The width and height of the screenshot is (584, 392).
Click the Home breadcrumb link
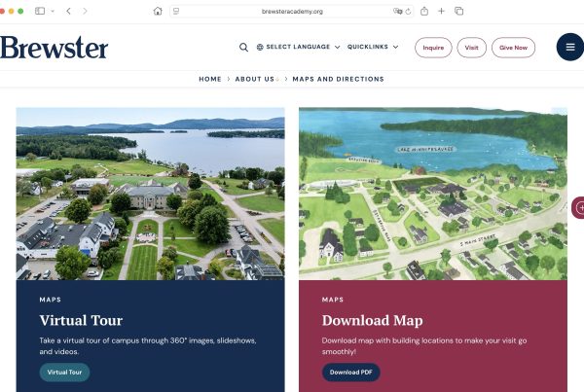(209, 79)
